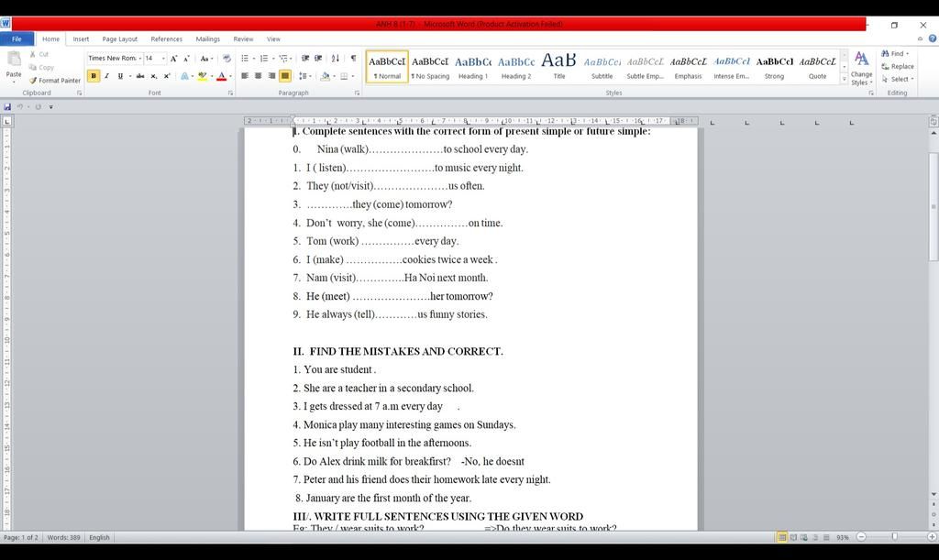The width and height of the screenshot is (939, 560).
Task: Switch to Full Screen Reading view icon
Action: (x=793, y=537)
